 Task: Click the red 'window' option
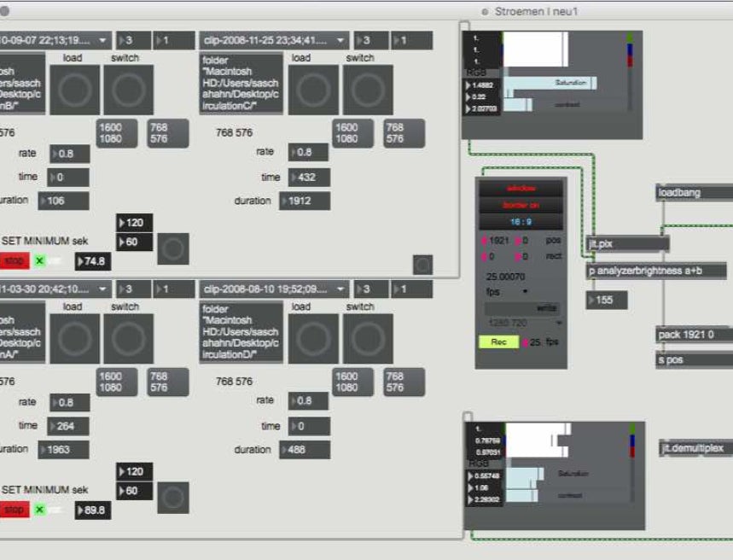[521, 188]
